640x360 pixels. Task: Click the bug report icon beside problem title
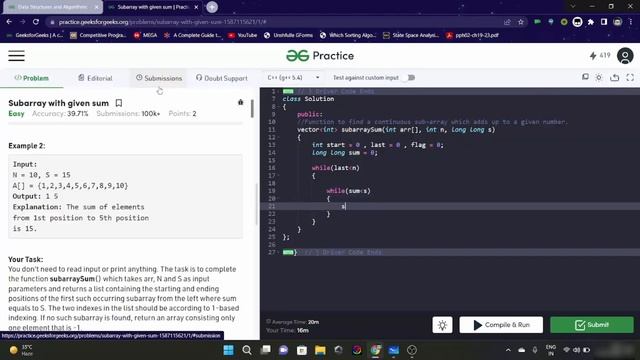click(x=240, y=102)
